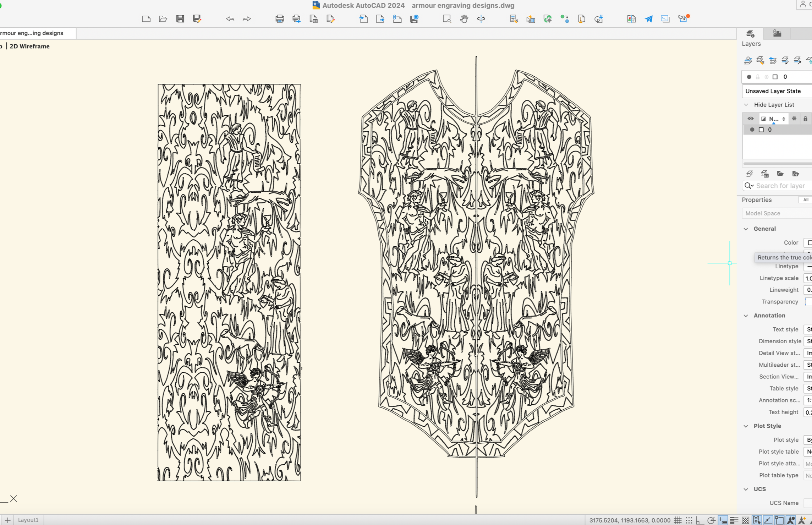812x525 pixels.
Task: Add a new layout with plus button
Action: pos(7,520)
